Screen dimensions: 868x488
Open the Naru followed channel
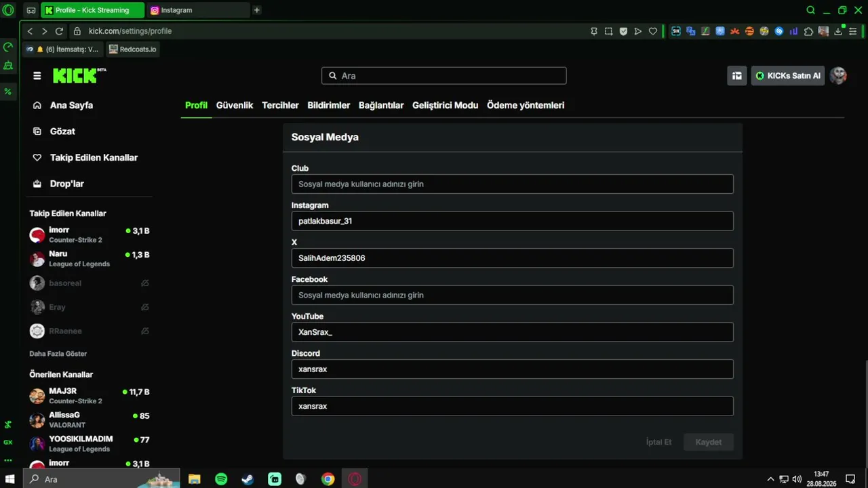point(90,259)
